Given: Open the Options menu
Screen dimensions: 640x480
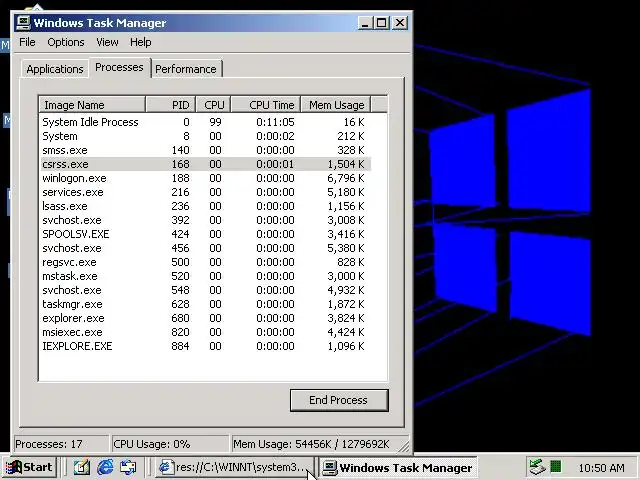Looking at the screenshot, I should [x=66, y=42].
